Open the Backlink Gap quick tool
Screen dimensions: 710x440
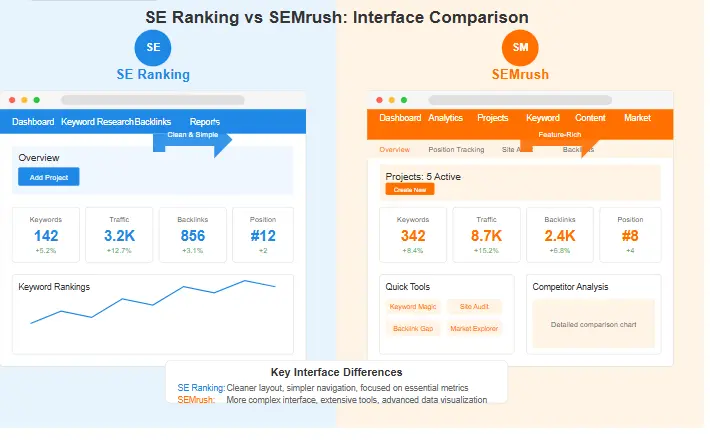(x=413, y=329)
